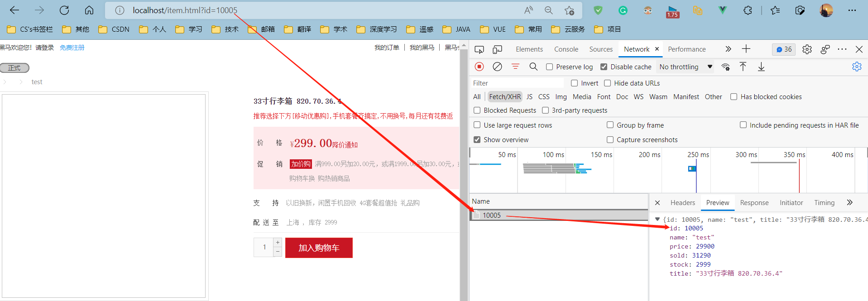Screen dimensions: 868x301
Task: Click the 加入购物车 button
Action: point(319,248)
